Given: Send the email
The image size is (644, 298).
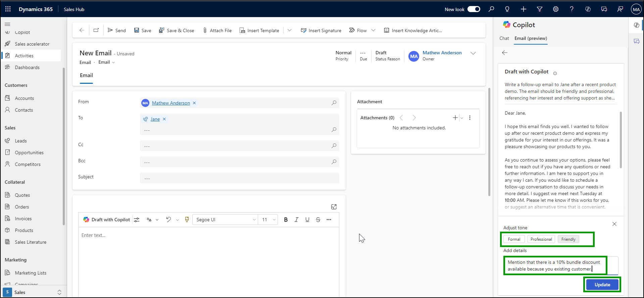Looking at the screenshot, I should point(116,30).
